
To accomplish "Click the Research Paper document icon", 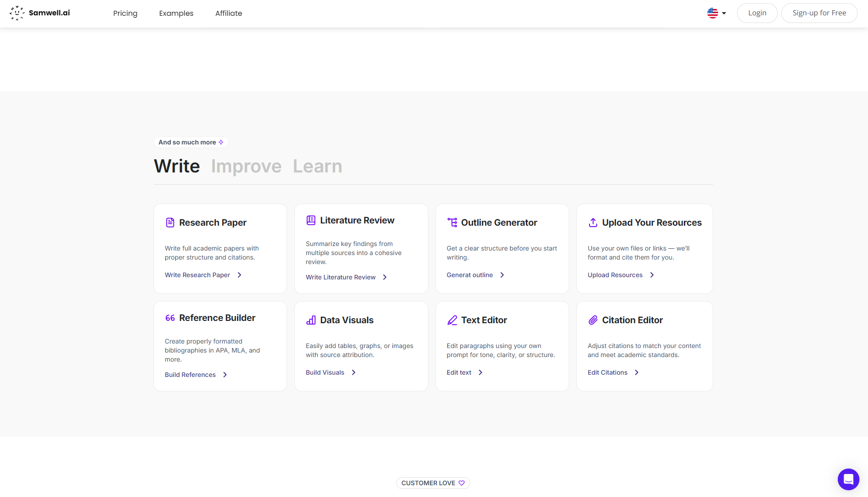I will click(170, 223).
